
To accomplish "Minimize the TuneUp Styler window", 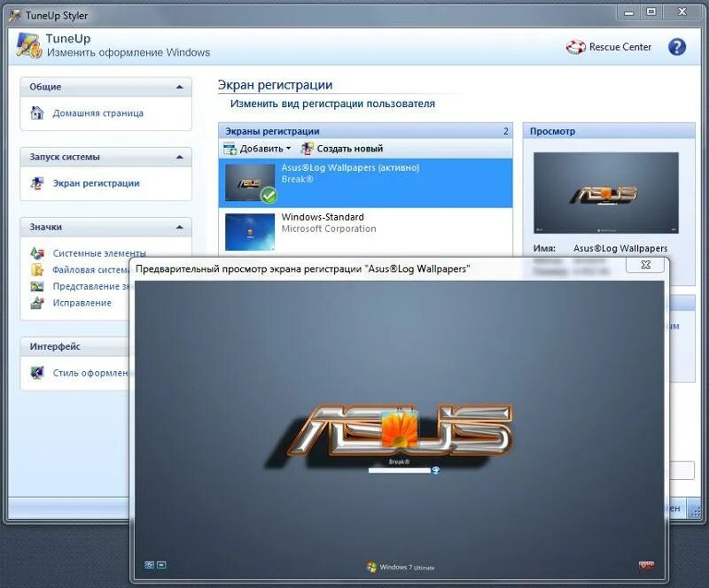I will (628, 12).
